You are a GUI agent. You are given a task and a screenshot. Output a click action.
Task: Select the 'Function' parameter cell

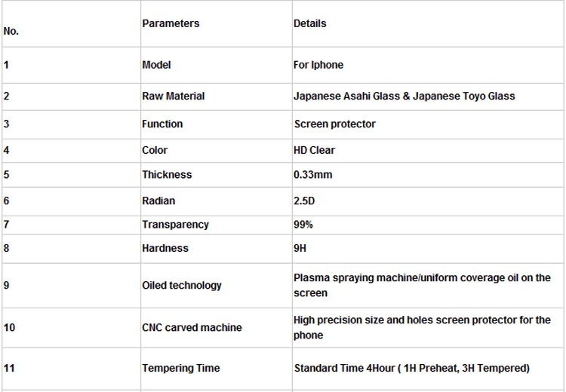(162, 124)
